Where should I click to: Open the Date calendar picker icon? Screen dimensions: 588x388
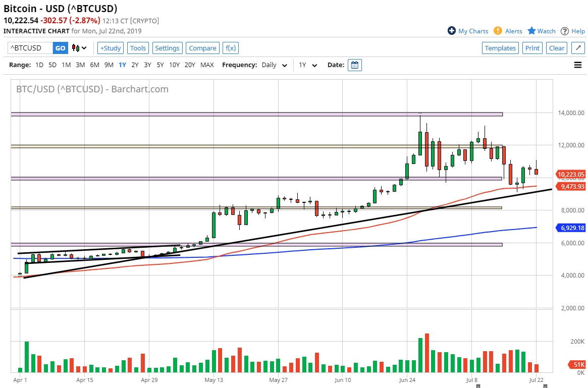pos(355,65)
